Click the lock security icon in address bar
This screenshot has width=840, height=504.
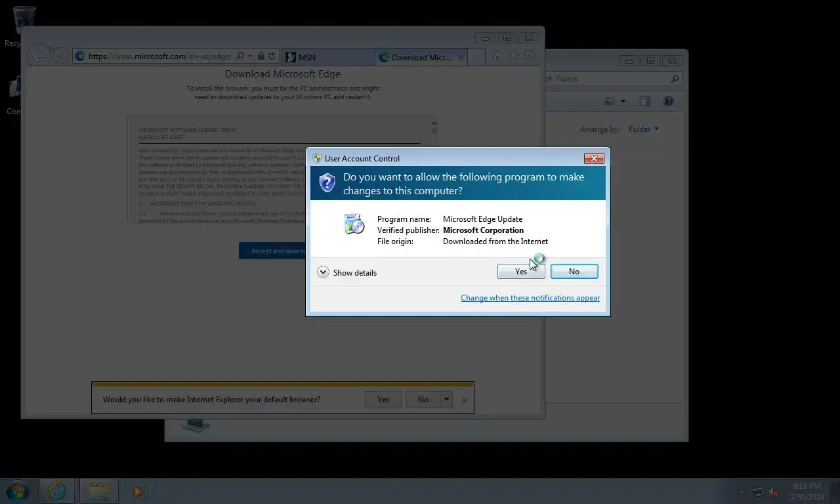pos(261,56)
